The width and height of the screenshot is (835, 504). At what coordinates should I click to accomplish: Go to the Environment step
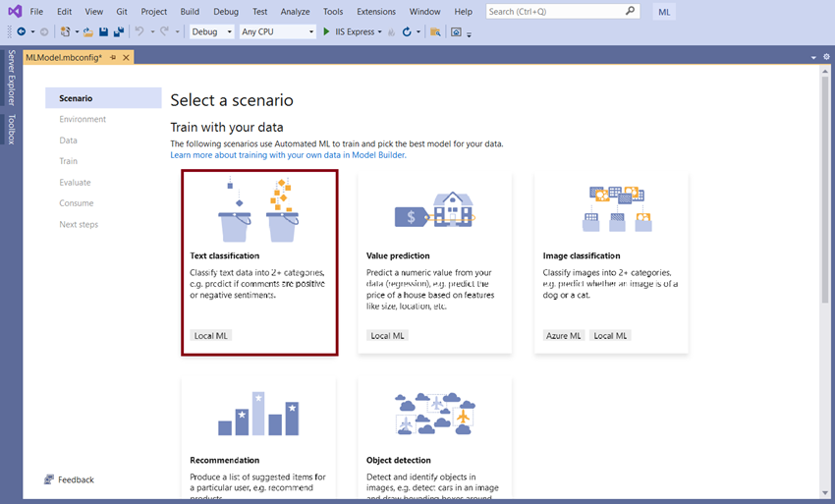click(x=83, y=119)
